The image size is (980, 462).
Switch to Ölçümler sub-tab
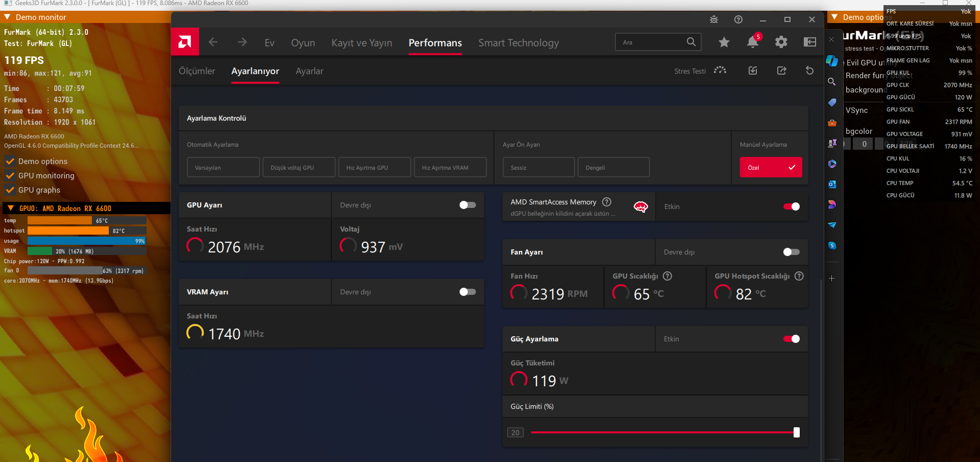coord(197,71)
